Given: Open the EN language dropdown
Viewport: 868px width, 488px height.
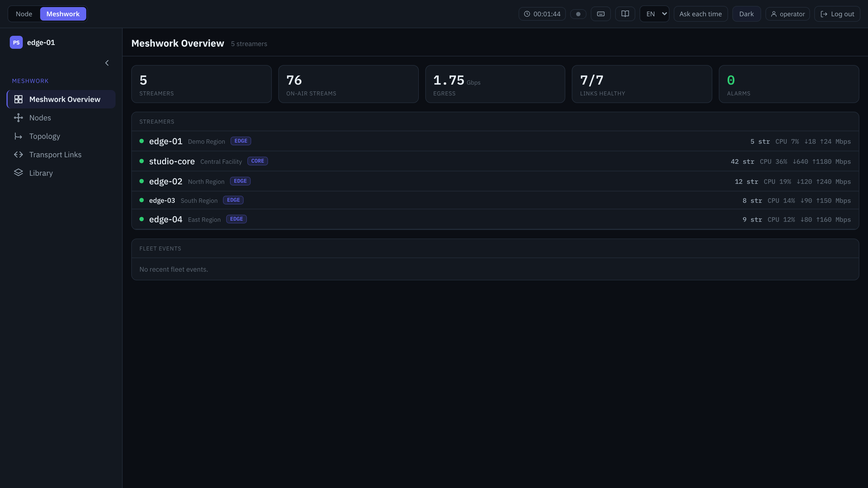Looking at the screenshot, I should pos(654,14).
